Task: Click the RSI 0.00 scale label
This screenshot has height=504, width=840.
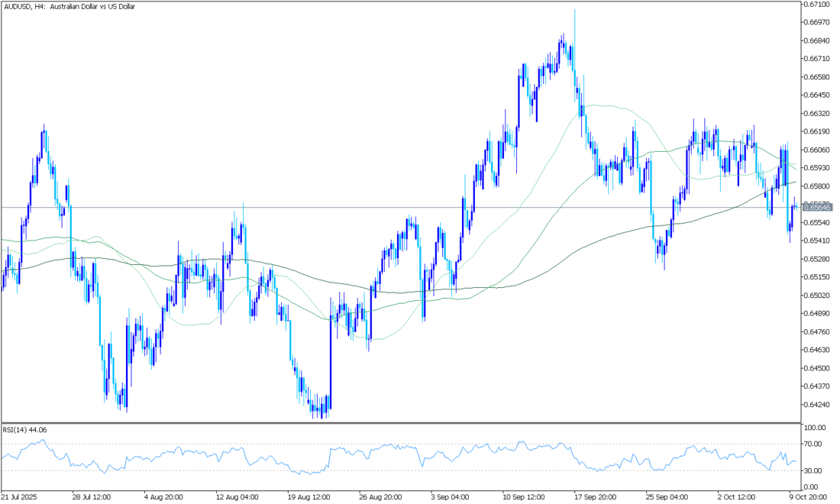Action: (x=813, y=487)
